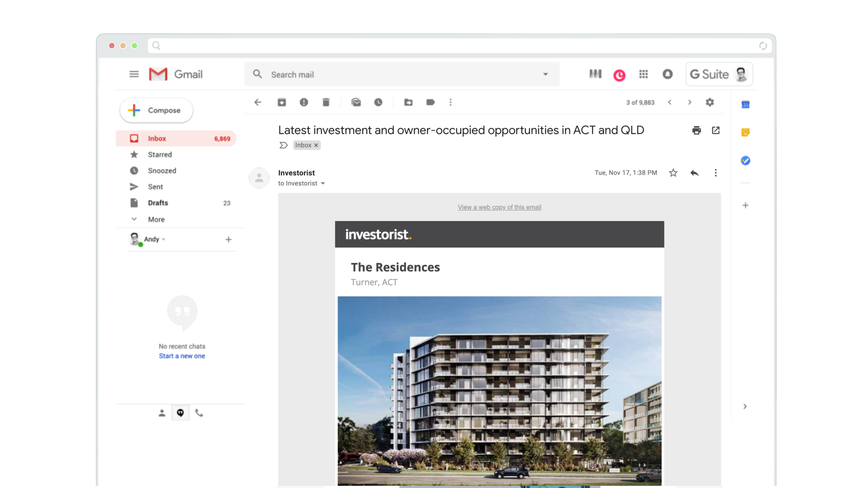Start a new Hangouts chat
Image resolution: width=868 pixels, height=488 pixels.
point(182,356)
